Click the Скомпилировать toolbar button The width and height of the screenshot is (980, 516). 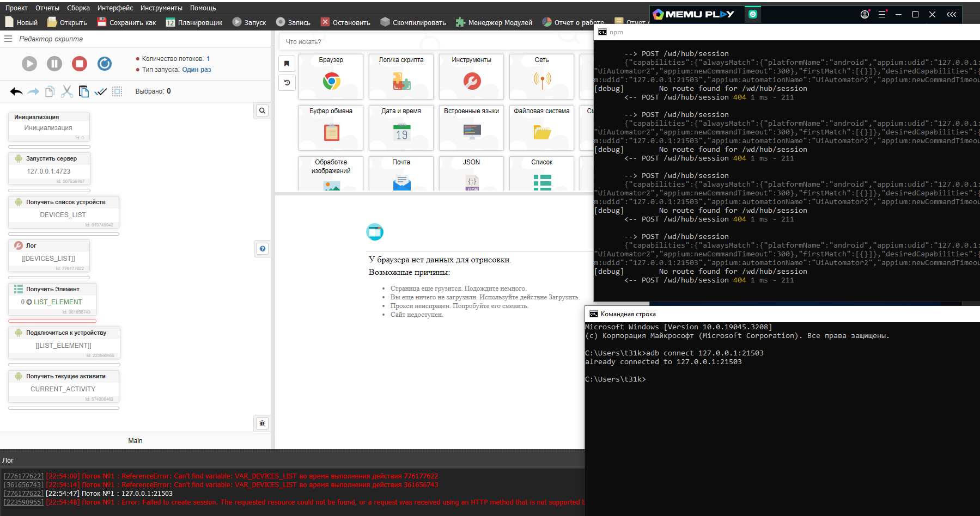pyautogui.click(x=413, y=22)
